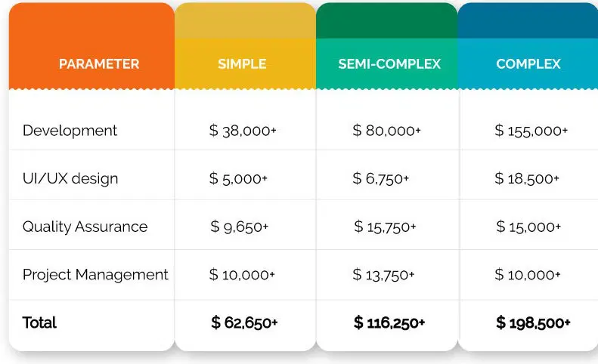This screenshot has width=598, height=364.
Task: Select the SIMPLE column header
Action: pyautogui.click(x=242, y=64)
